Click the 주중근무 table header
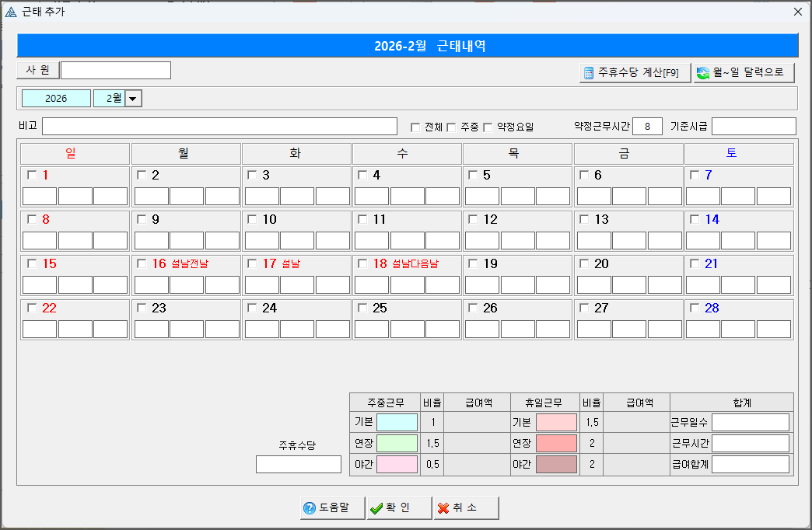The height and width of the screenshot is (530, 812). pyautogui.click(x=385, y=403)
